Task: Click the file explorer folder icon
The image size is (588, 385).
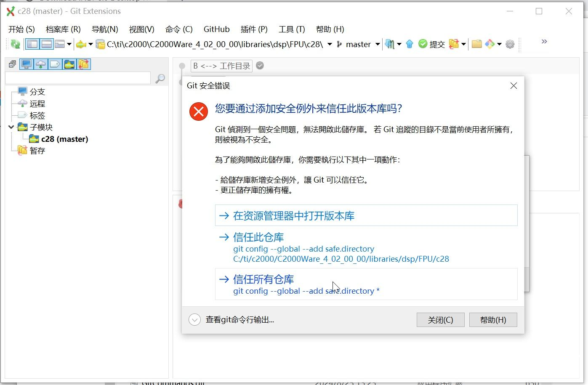Action: pos(476,44)
